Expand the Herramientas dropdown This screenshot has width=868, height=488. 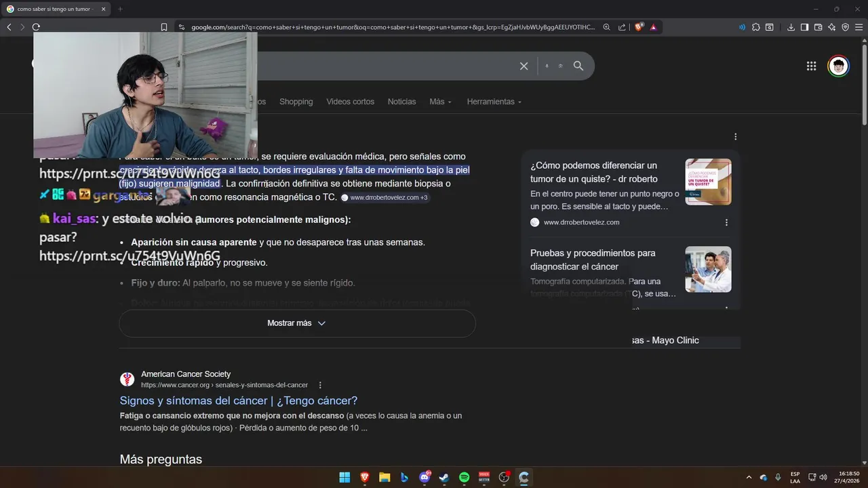click(x=494, y=102)
